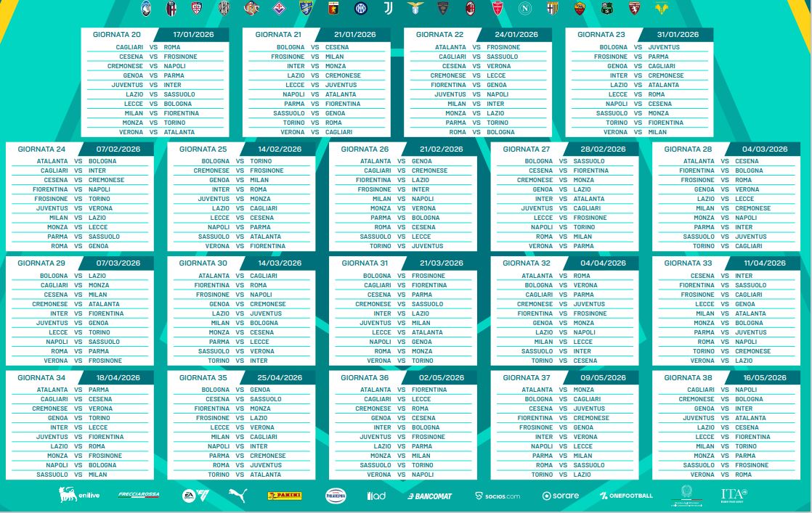
Task: Click the Juventus club crest
Action: (387, 8)
